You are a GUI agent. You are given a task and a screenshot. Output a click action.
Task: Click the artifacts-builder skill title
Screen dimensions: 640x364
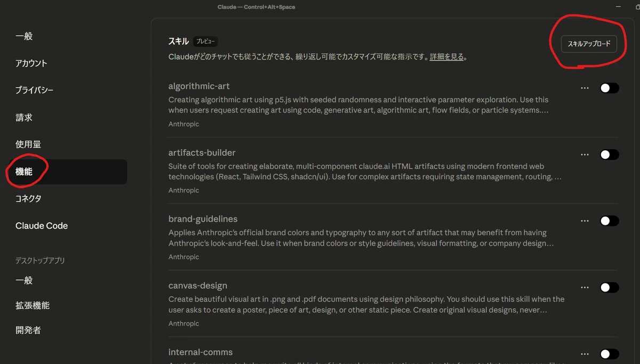(202, 152)
